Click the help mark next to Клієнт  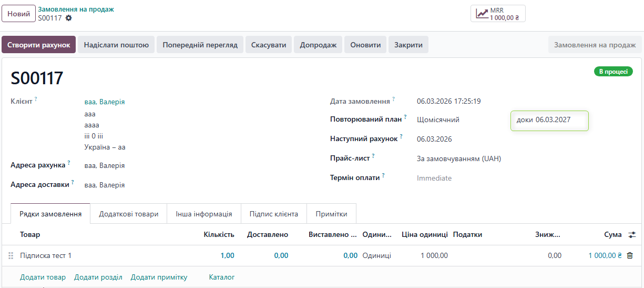[x=36, y=98]
